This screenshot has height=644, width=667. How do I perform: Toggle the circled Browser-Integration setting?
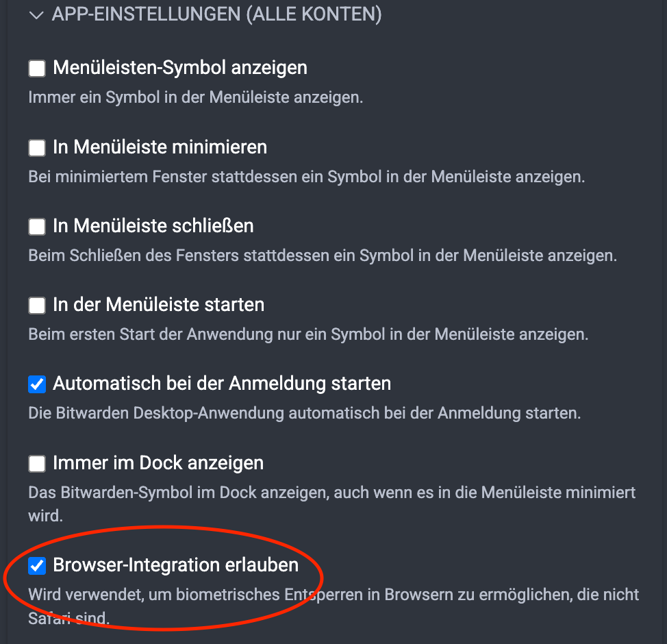coord(36,566)
